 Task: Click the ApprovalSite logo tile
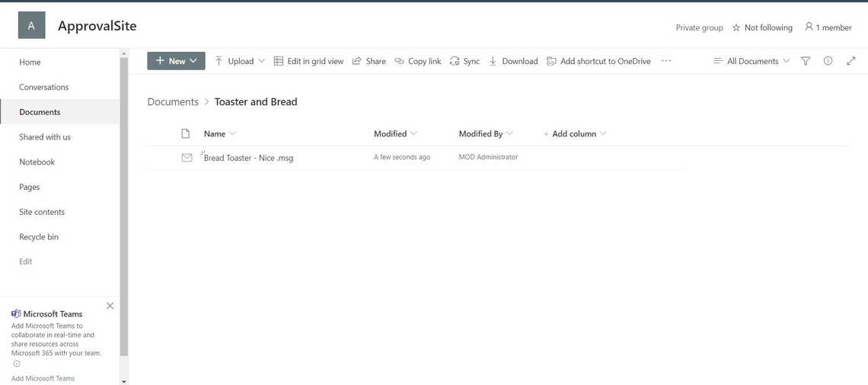tap(31, 25)
